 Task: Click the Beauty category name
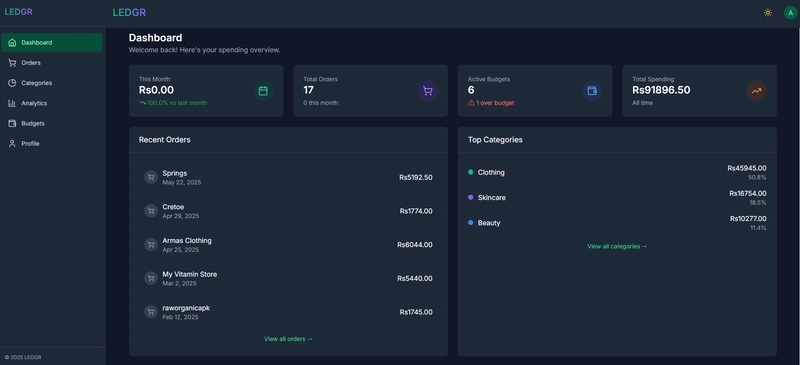pos(489,223)
